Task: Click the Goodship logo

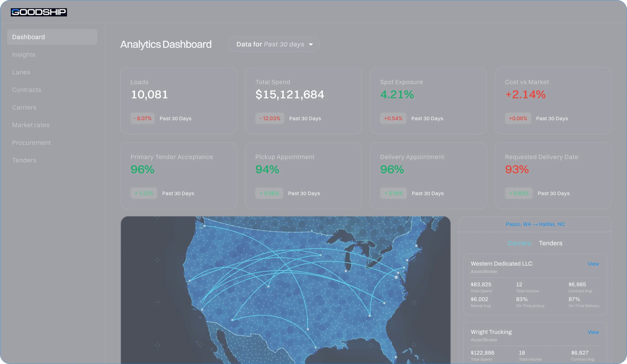Action: point(39,12)
